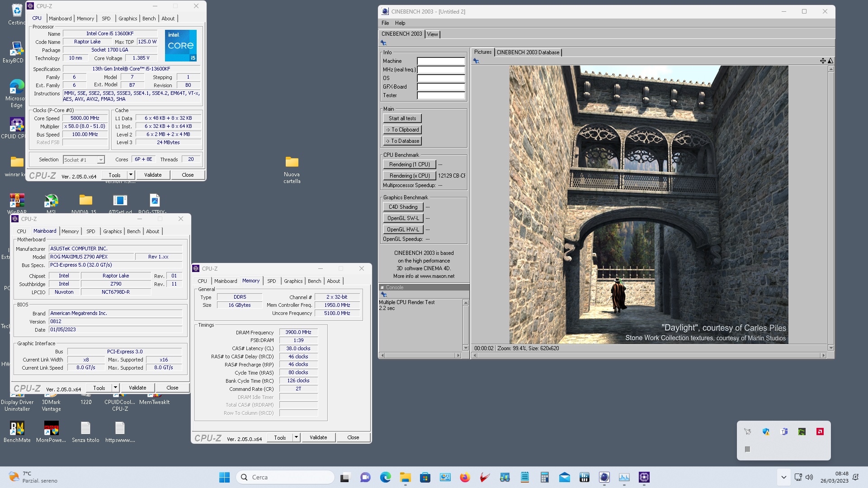
Task: Select the ATISetLoad desktop icon
Action: pos(120,203)
